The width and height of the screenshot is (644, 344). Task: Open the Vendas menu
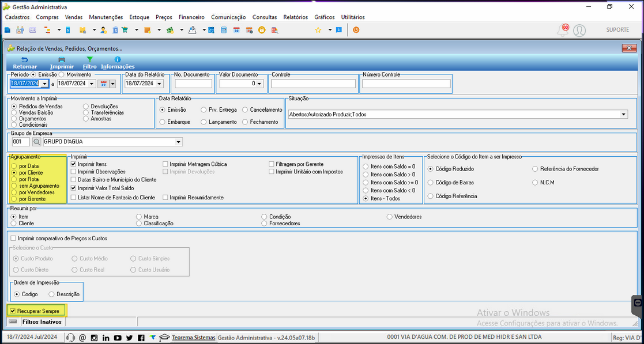[x=74, y=17]
